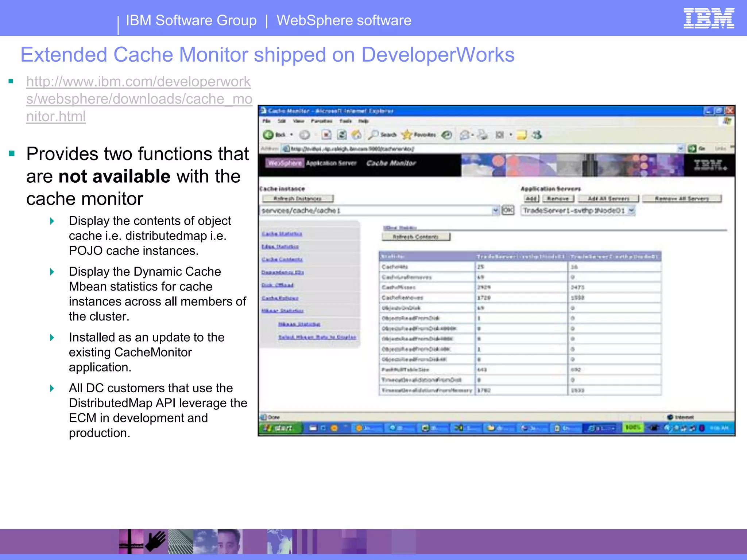Open the Tools menu in Internet Explorer
Viewport: 747px width, 560px height.
click(345, 121)
